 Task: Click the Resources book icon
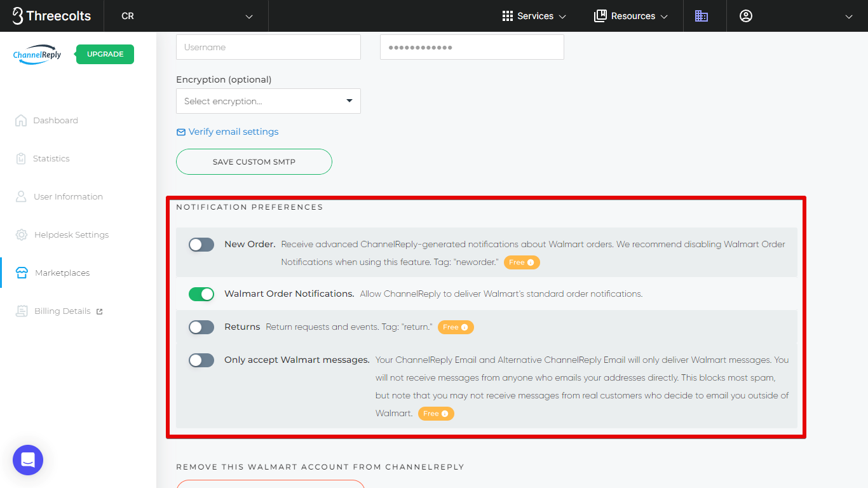click(600, 16)
